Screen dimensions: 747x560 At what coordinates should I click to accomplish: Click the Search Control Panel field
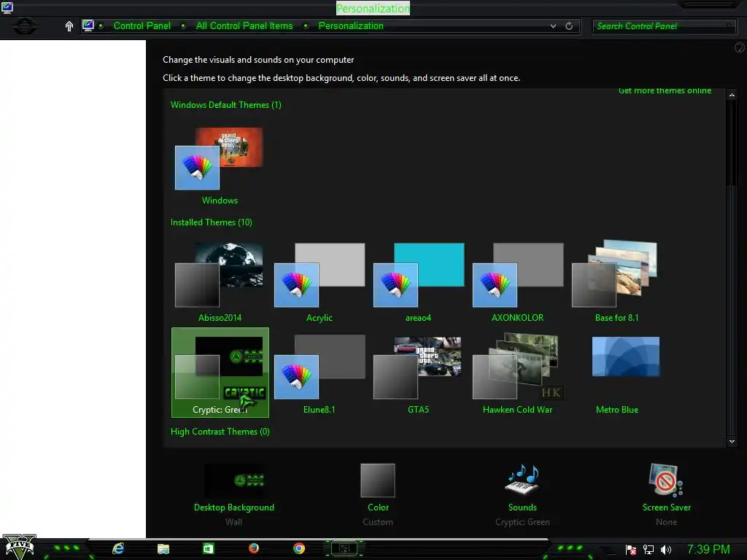click(664, 26)
